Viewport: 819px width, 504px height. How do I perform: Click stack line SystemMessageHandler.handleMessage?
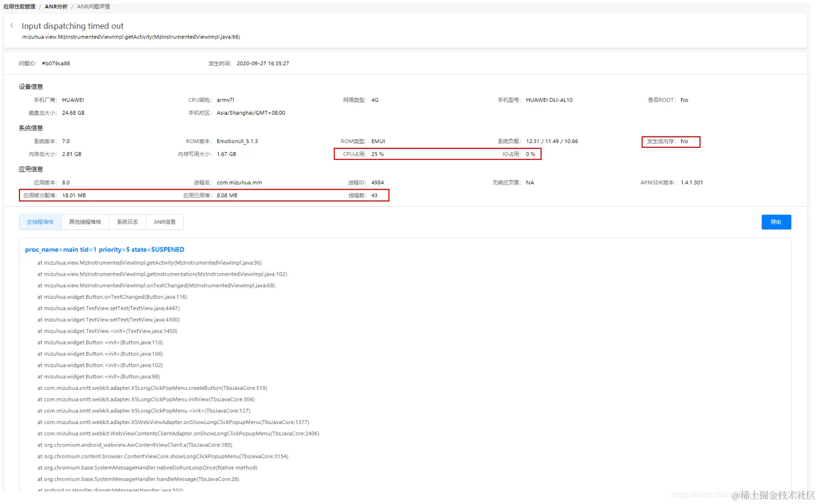[x=138, y=479]
